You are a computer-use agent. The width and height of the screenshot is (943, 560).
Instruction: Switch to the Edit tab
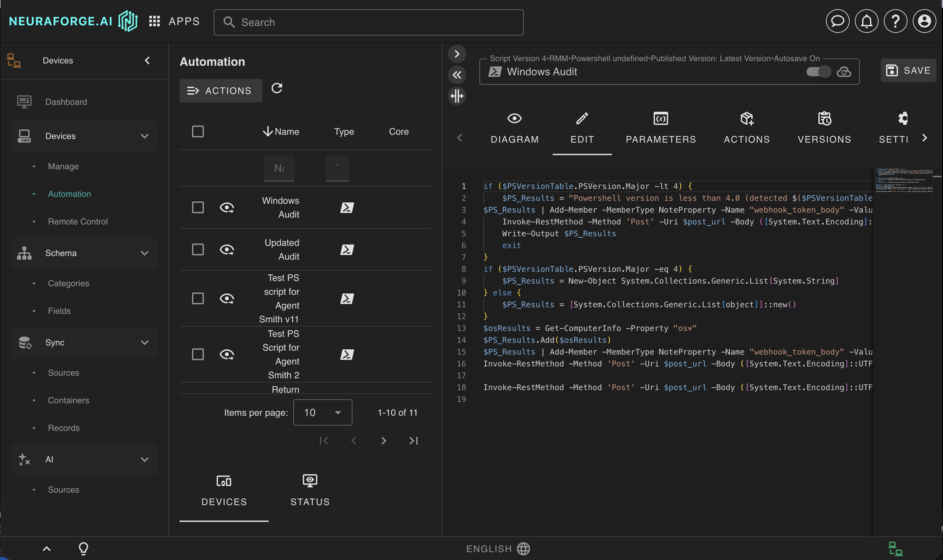click(x=581, y=128)
